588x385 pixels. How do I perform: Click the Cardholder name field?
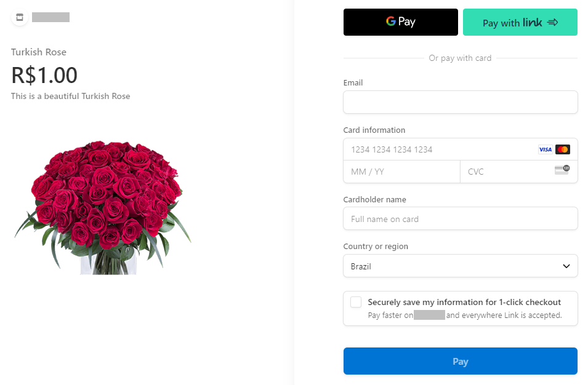tap(460, 219)
